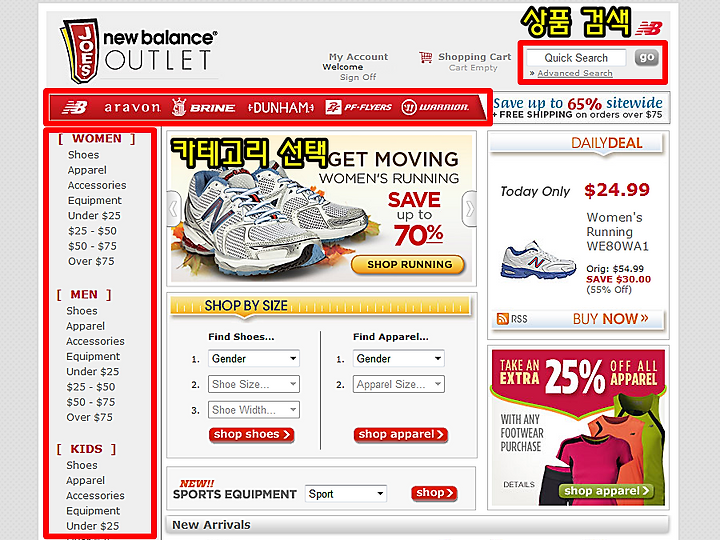This screenshot has height=540, width=720.
Task: Focus the Quick Search input field
Action: (x=576, y=58)
